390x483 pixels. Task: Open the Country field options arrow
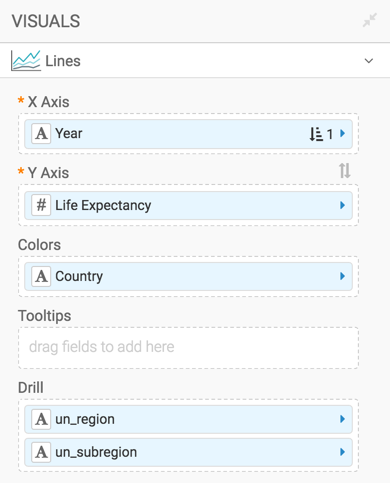pos(342,276)
